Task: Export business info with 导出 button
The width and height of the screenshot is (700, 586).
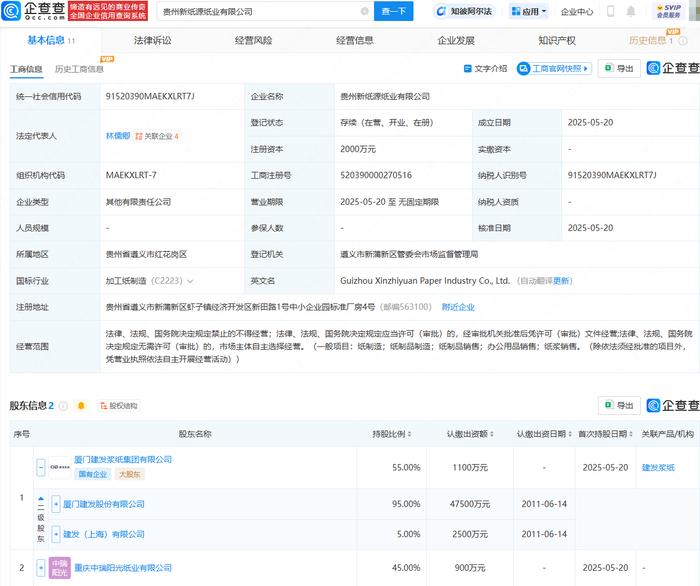Action: [619, 69]
